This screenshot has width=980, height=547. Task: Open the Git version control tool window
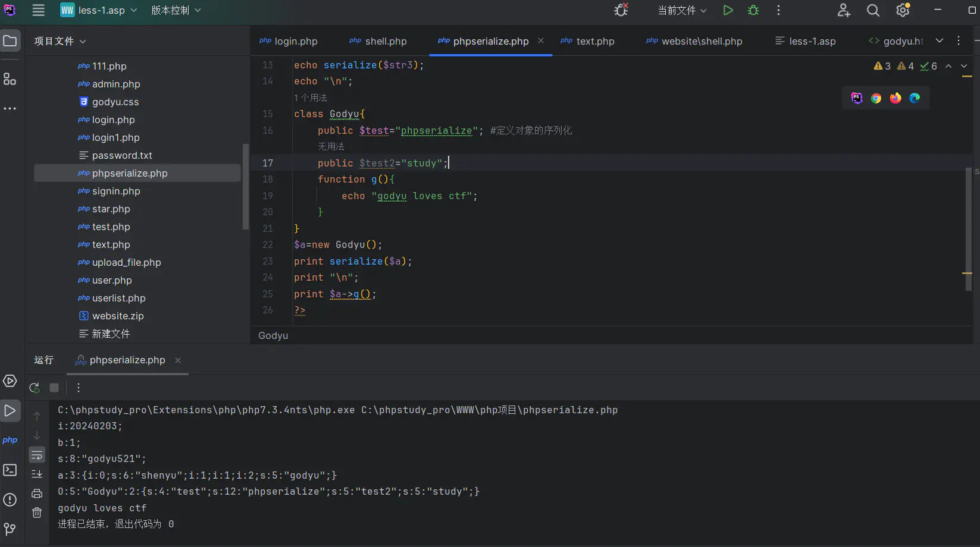pyautogui.click(x=10, y=529)
